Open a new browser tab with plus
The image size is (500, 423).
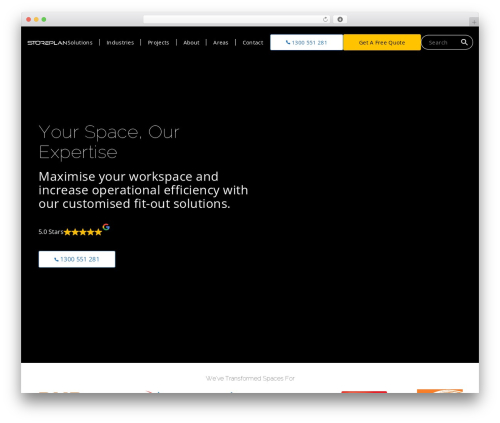(x=474, y=22)
